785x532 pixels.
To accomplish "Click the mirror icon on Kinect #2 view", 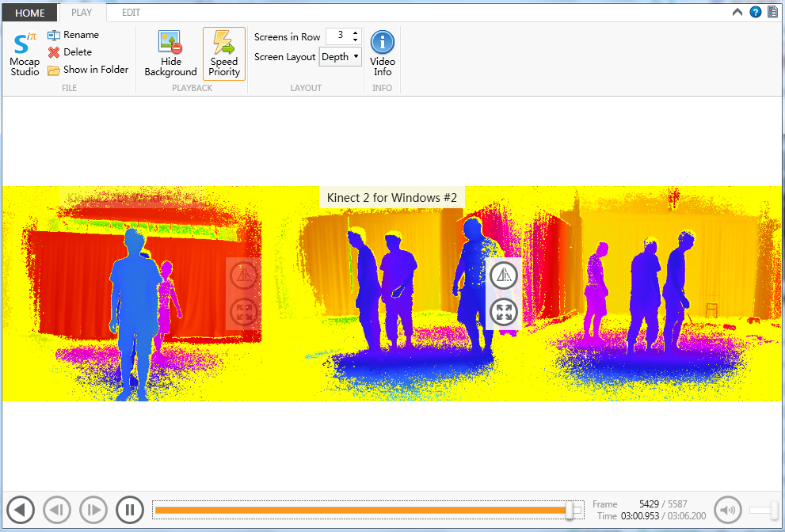I will click(x=504, y=275).
